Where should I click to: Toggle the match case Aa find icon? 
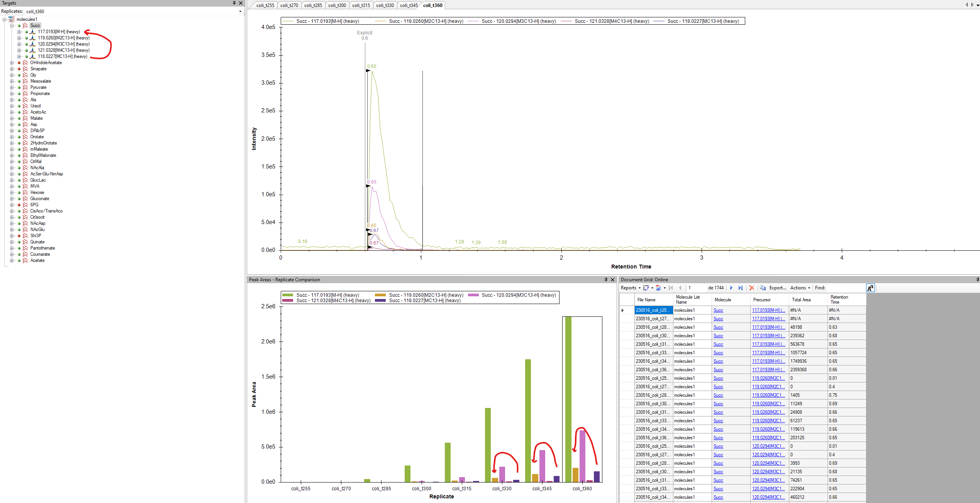pos(870,288)
